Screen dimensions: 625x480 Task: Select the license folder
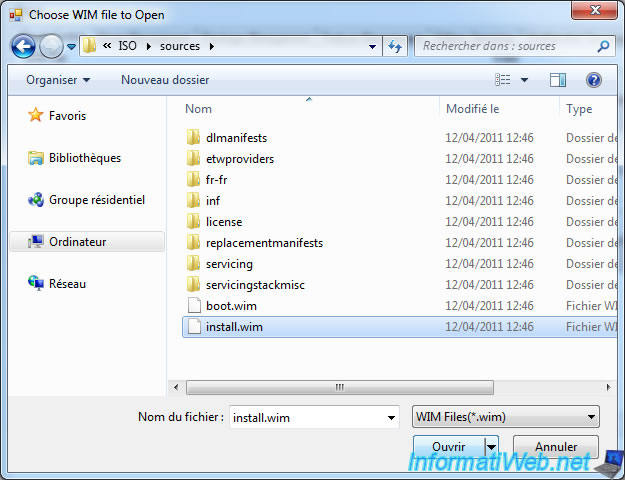tap(224, 222)
